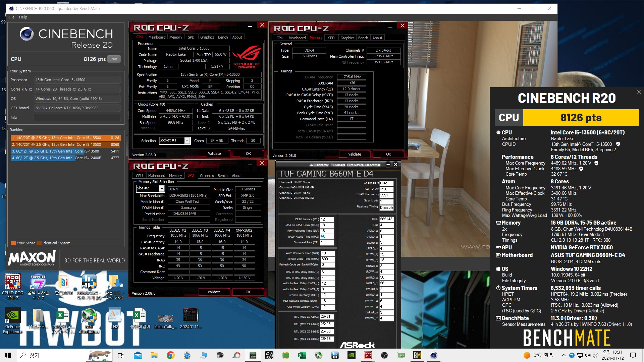The height and width of the screenshot is (362, 644).
Task: Open the 11월근무 folder on desktop
Action: [38, 318]
